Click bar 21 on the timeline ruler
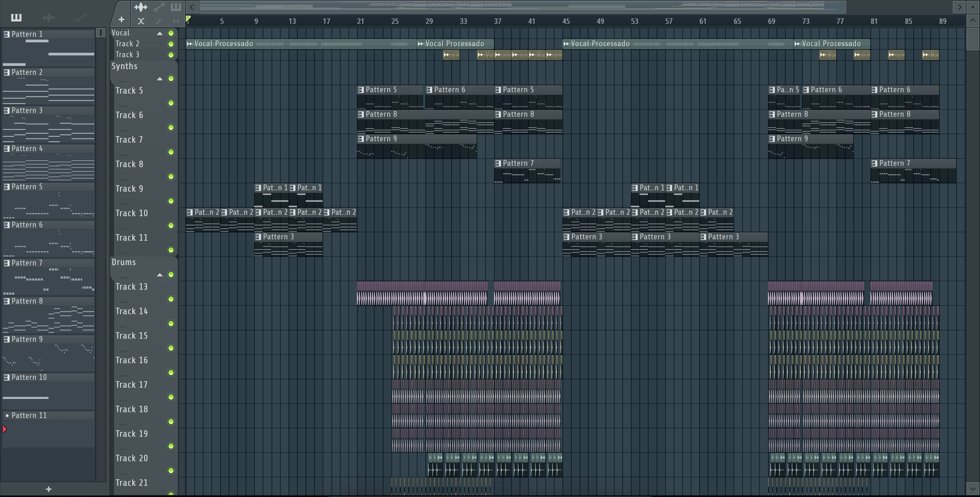The width and height of the screenshot is (980, 497). tap(361, 21)
